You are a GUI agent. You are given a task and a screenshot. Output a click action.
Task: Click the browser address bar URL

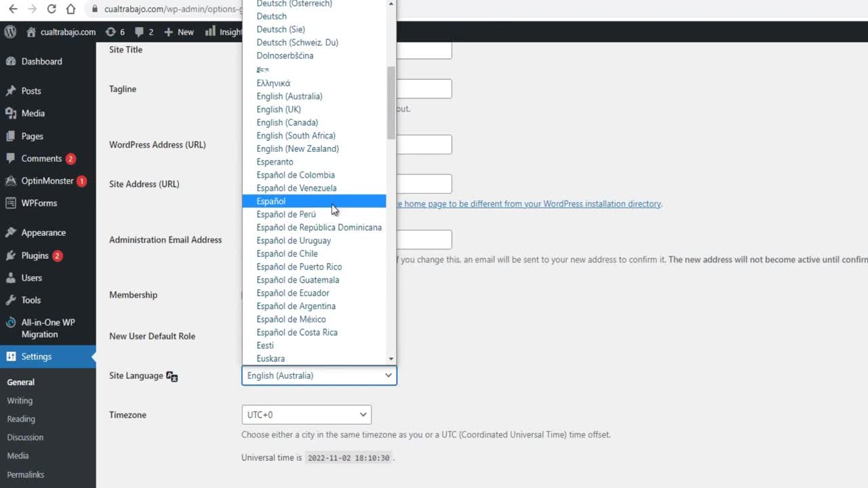pos(173,9)
